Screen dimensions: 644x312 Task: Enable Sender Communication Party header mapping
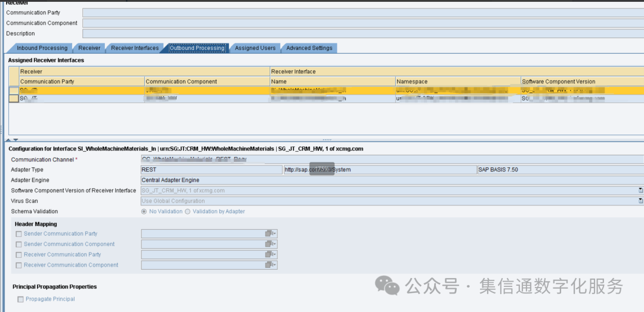click(x=18, y=234)
